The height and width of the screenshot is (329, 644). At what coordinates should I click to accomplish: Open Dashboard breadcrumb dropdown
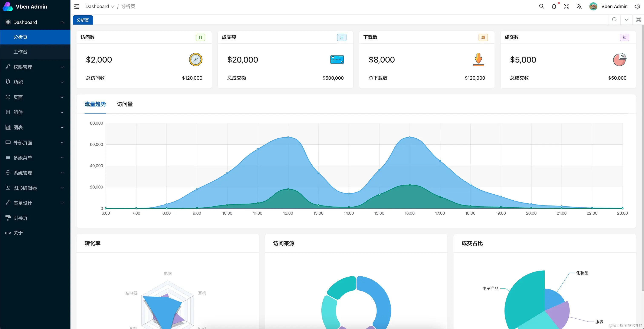[x=99, y=7]
